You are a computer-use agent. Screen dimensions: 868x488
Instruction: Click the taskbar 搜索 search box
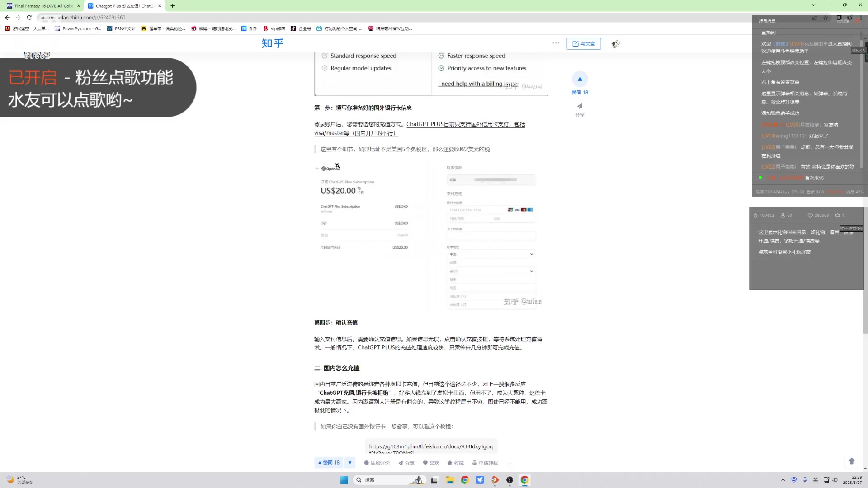pos(389,480)
